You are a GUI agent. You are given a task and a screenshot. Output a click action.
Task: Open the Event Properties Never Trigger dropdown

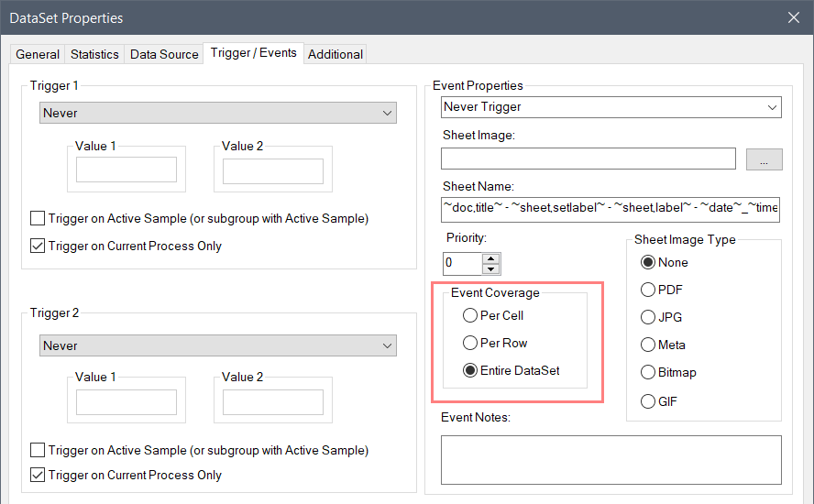(610, 107)
